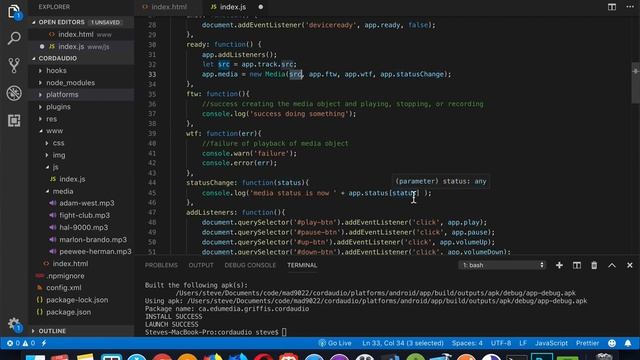Viewport: 640px width, 360px height.
Task: Open editor More Actions ellipsis menu
Action: 630,7
